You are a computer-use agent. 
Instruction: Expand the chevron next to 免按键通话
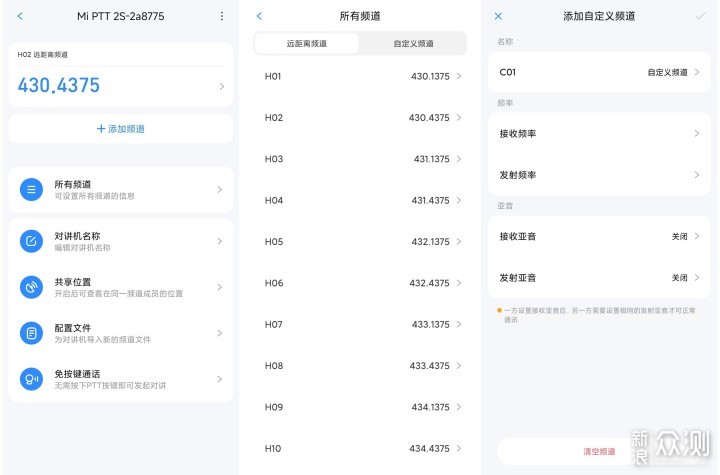220,379
